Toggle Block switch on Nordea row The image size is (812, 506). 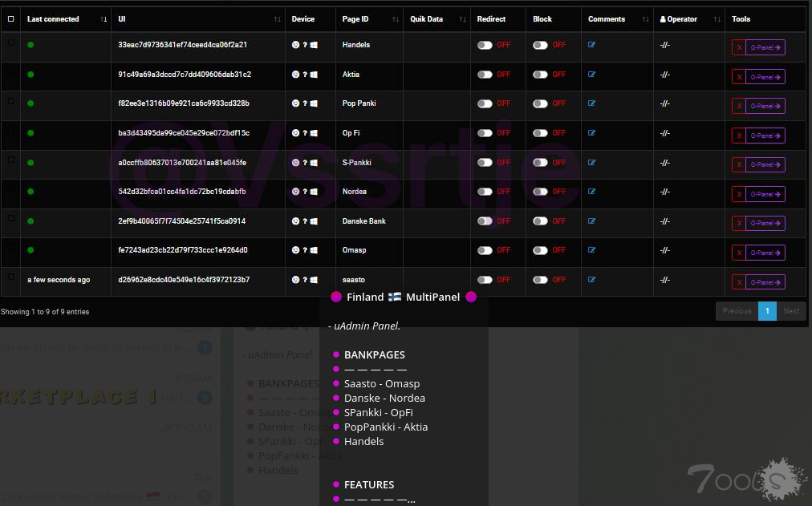point(540,192)
